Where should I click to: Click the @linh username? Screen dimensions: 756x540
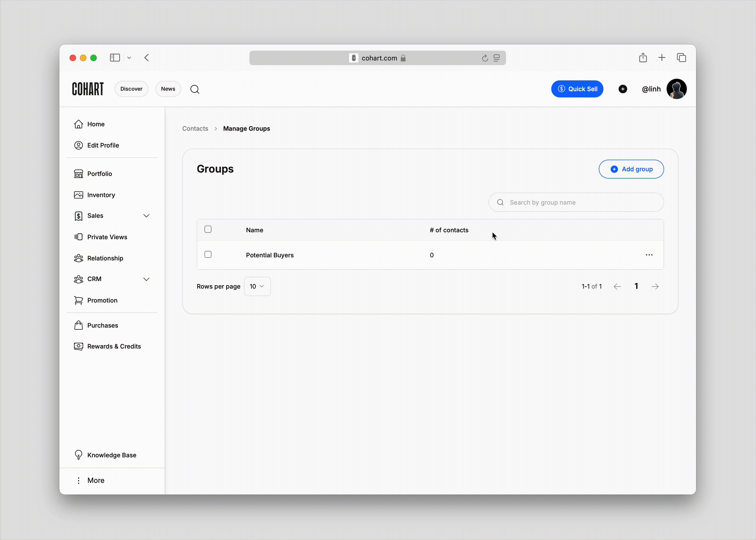tap(651, 89)
